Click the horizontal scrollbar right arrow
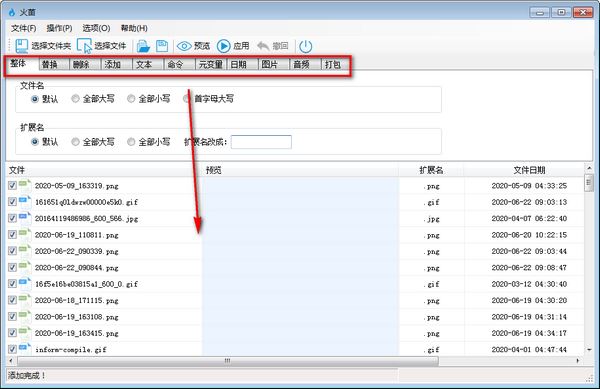The height and width of the screenshot is (389, 600). (x=578, y=360)
